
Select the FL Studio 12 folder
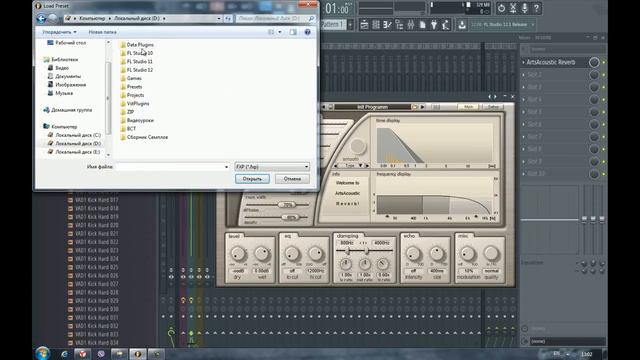(x=140, y=70)
